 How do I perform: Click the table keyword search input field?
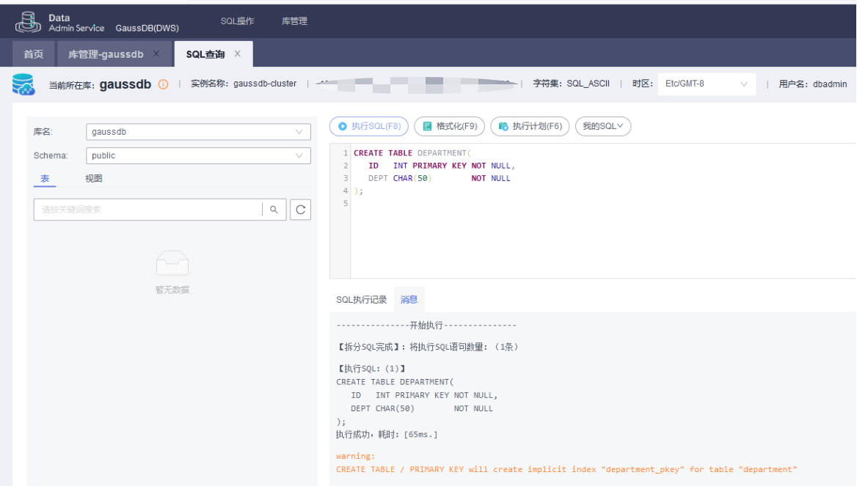[147, 210]
